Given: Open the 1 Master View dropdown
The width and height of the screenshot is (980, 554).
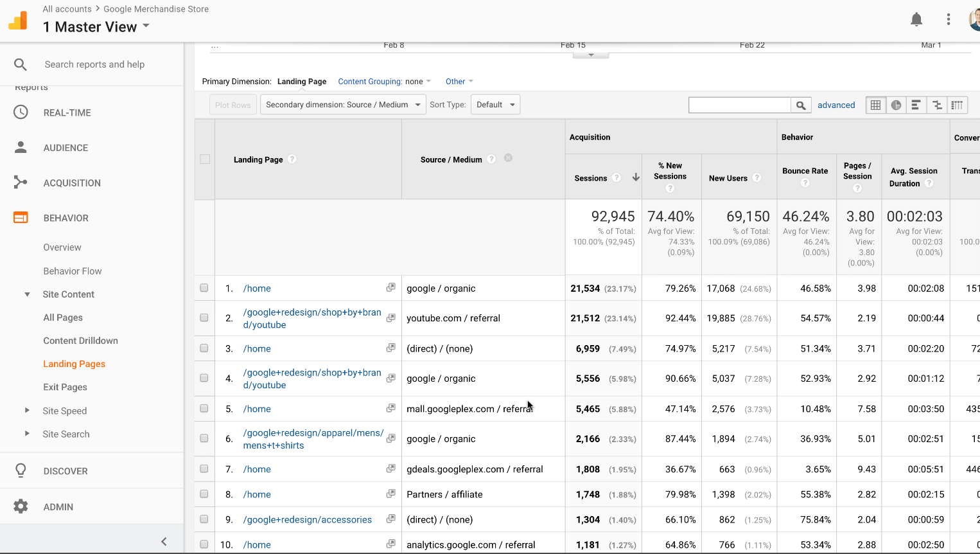Looking at the screenshot, I should point(96,27).
